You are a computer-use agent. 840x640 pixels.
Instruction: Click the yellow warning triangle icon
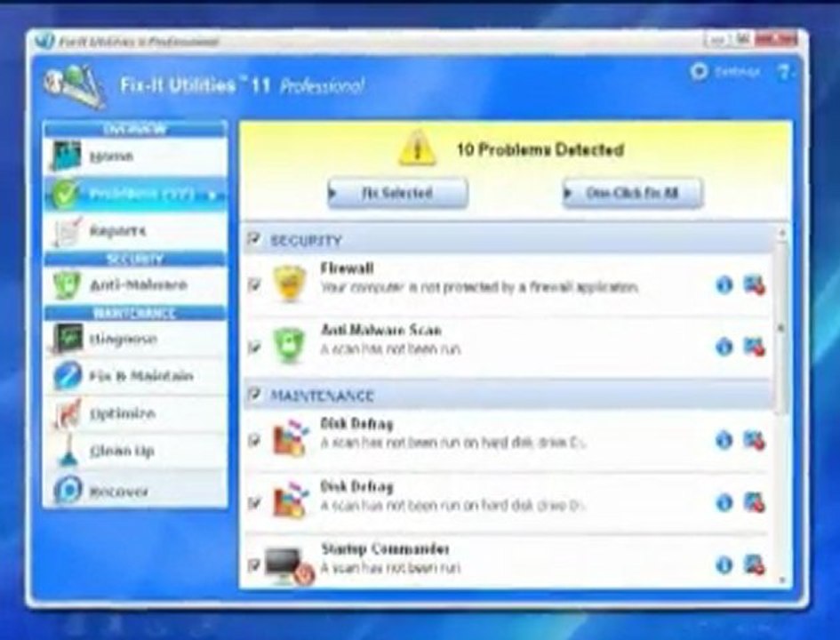click(x=416, y=148)
